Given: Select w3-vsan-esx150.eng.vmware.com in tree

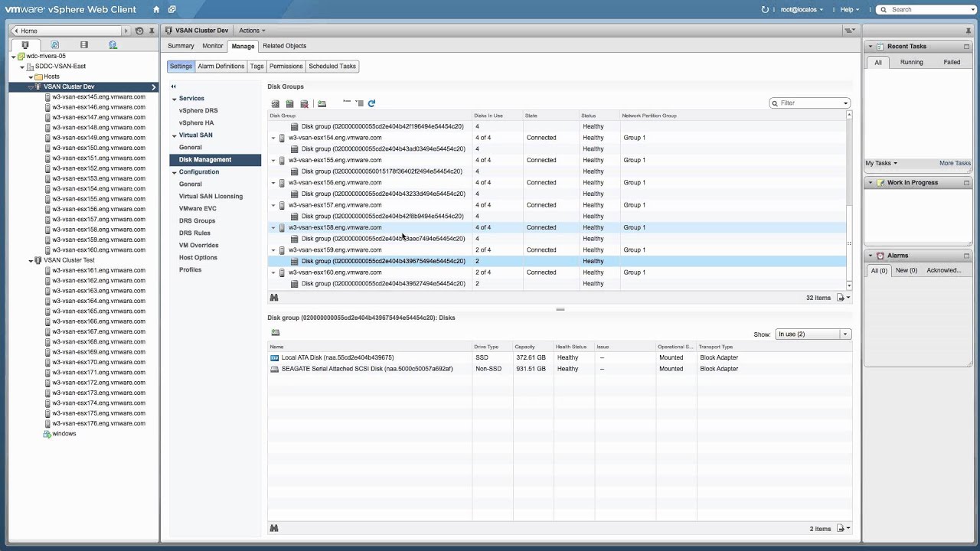Looking at the screenshot, I should [x=99, y=148].
